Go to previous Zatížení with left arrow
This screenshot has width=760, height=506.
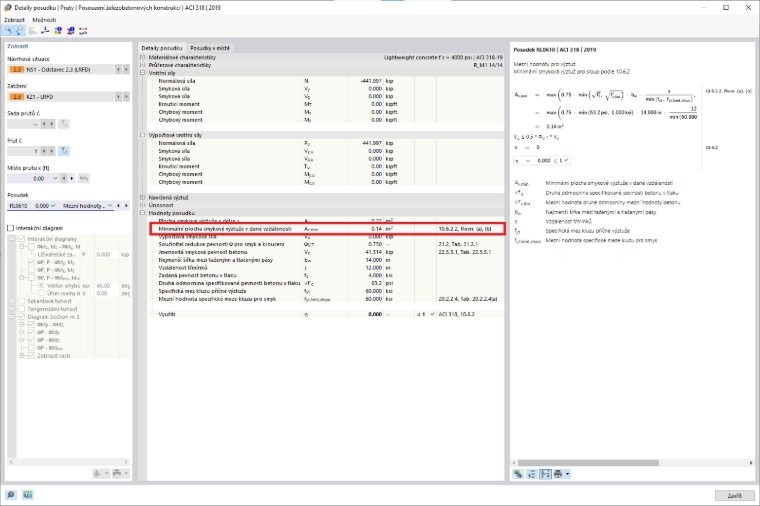pos(118,97)
